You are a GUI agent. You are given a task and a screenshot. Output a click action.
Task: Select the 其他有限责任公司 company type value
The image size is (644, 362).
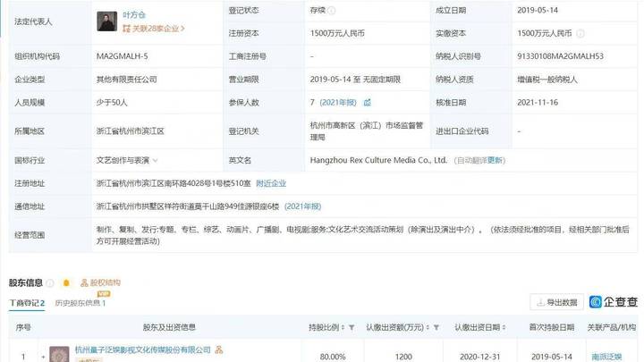tap(126, 80)
